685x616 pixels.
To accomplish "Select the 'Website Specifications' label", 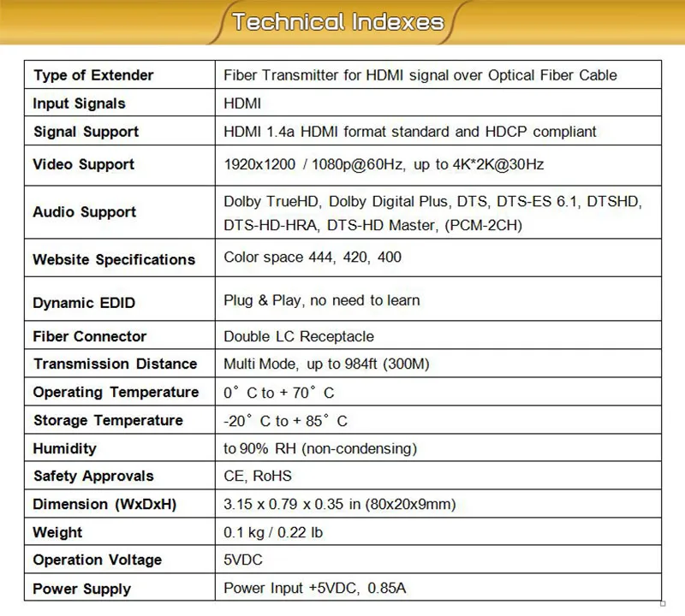I will tap(114, 259).
